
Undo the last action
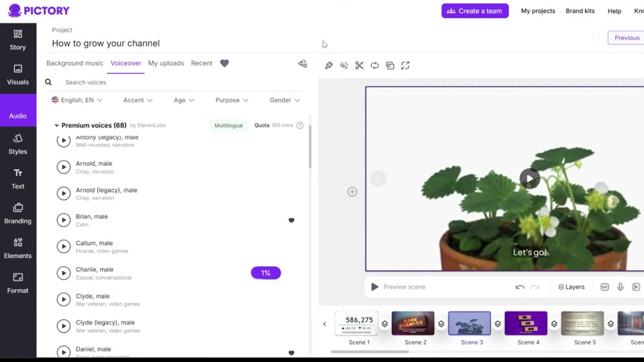pyautogui.click(x=520, y=287)
